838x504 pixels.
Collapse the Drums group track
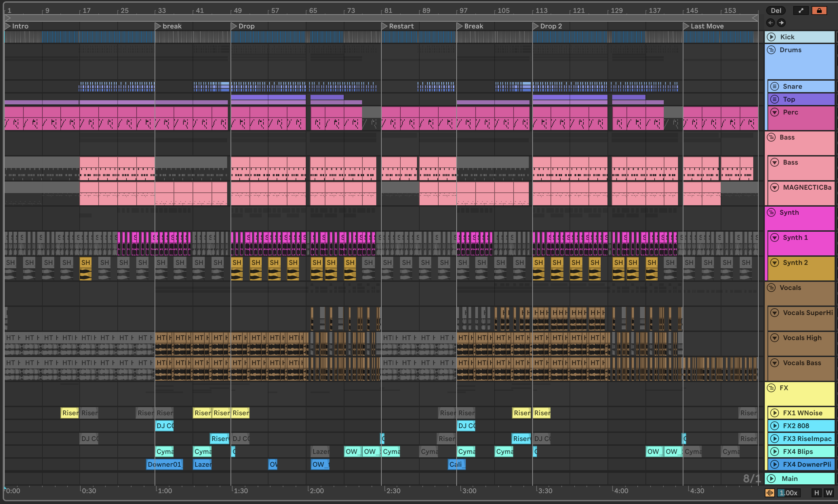[772, 50]
